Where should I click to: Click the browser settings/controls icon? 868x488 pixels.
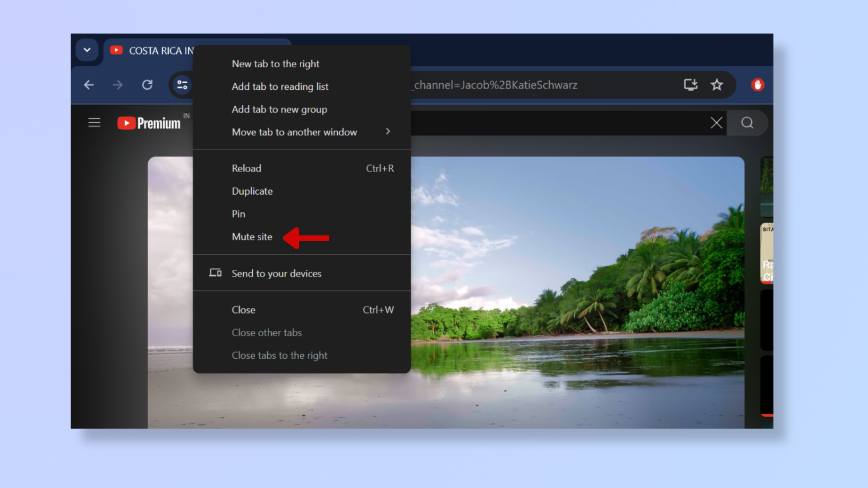click(x=182, y=84)
